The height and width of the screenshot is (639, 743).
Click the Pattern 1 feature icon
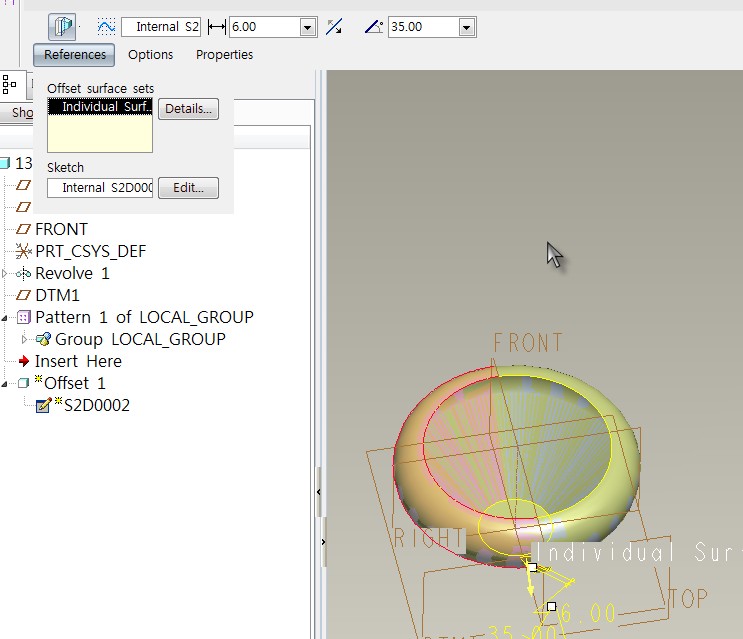click(x=24, y=317)
